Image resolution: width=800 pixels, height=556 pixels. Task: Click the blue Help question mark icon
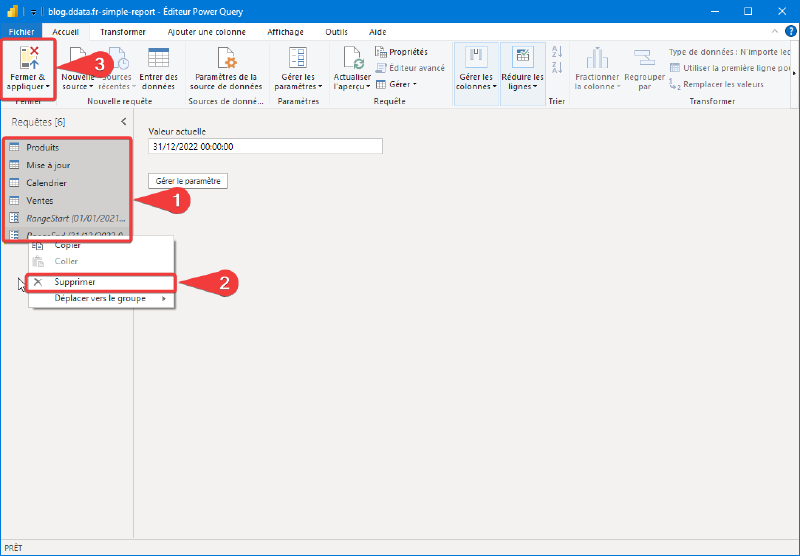tap(790, 32)
